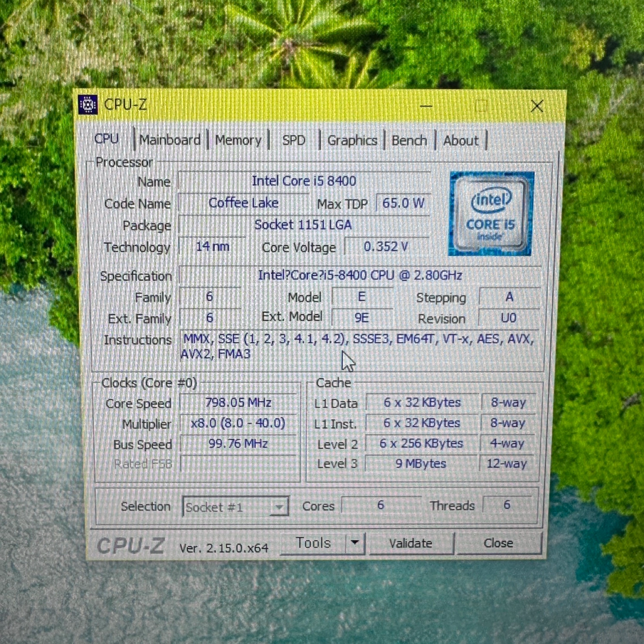The image size is (644, 644).
Task: Click the Ext. Model value '9E'
Action: click(361, 318)
